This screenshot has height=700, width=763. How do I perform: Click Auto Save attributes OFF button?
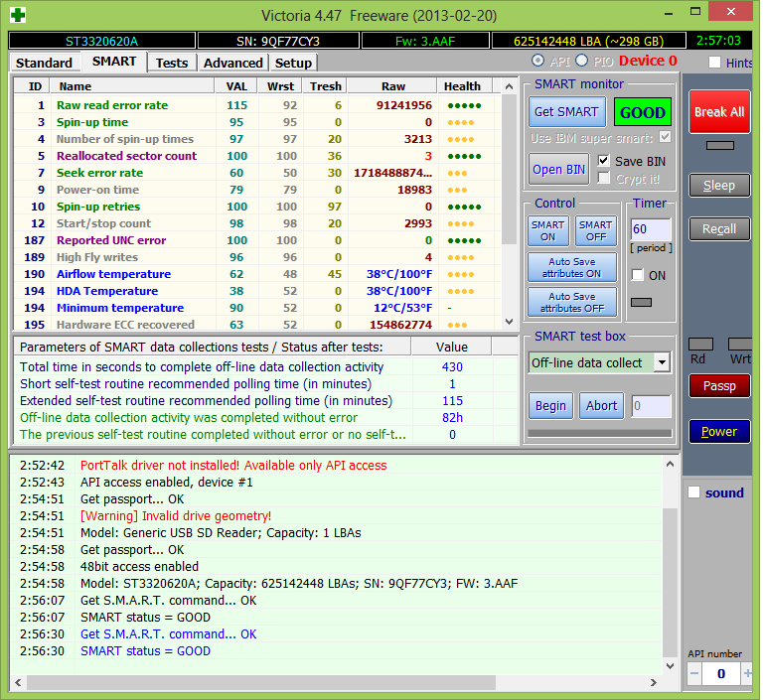click(x=572, y=302)
